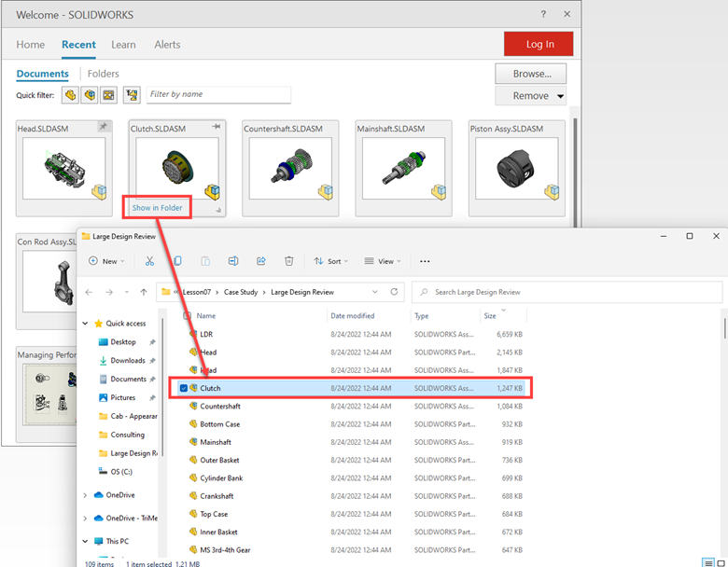Click the Remove button
Image resolution: width=728 pixels, height=567 pixels.
530,96
